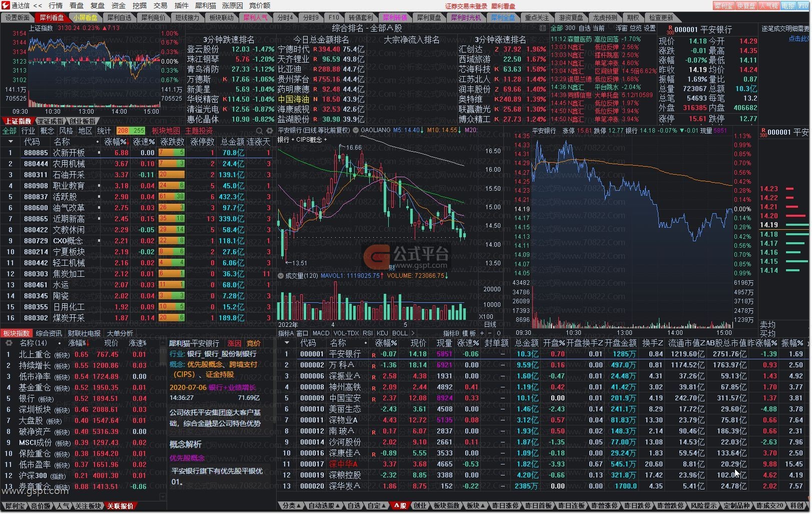Click the R 300 badge beside 000001 平安银行
This screenshot has height=514, width=812.
tap(670, 30)
